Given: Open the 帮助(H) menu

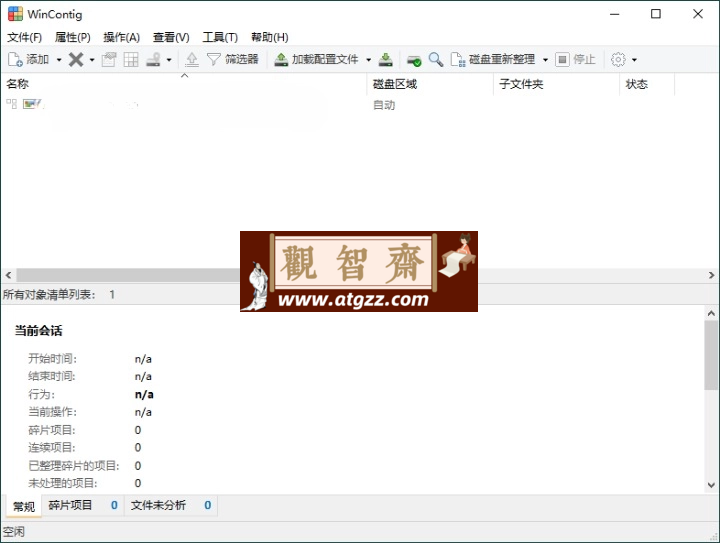Looking at the screenshot, I should (270, 37).
